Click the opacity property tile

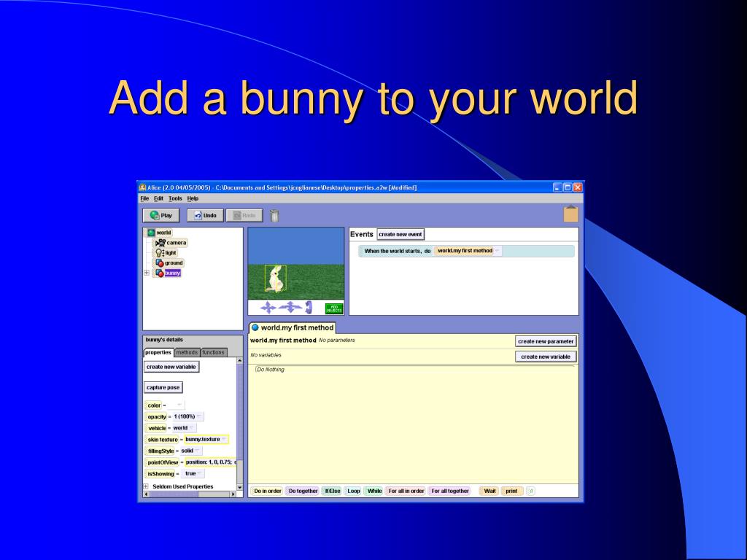coord(157,416)
